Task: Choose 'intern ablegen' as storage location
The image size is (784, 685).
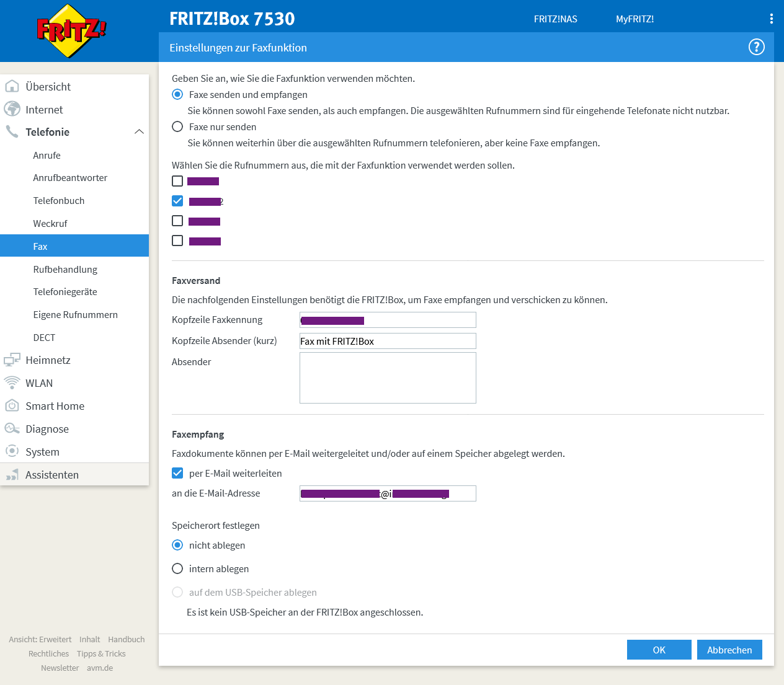Action: coord(177,568)
